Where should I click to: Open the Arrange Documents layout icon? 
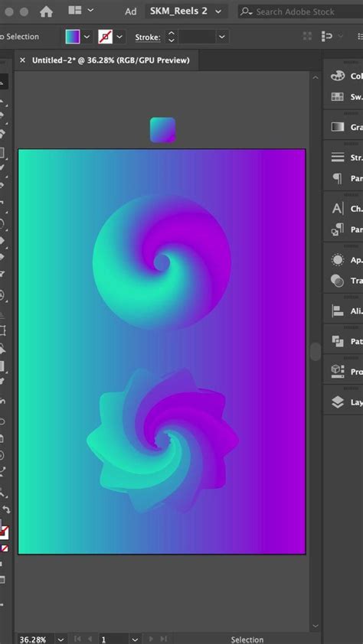point(75,10)
